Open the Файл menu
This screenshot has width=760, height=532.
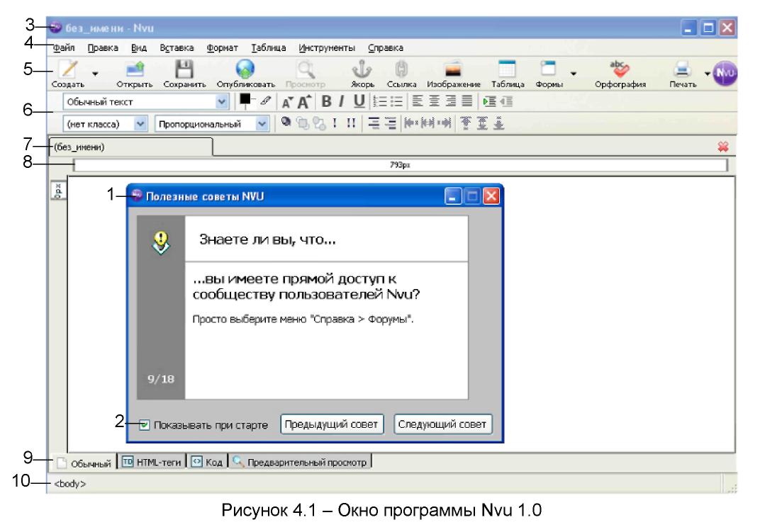point(64,47)
